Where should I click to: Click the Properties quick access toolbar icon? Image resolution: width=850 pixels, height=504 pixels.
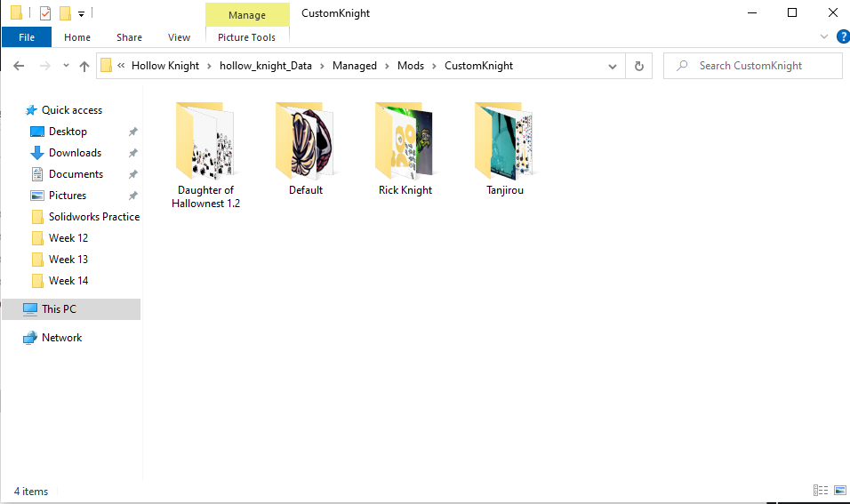tap(45, 13)
